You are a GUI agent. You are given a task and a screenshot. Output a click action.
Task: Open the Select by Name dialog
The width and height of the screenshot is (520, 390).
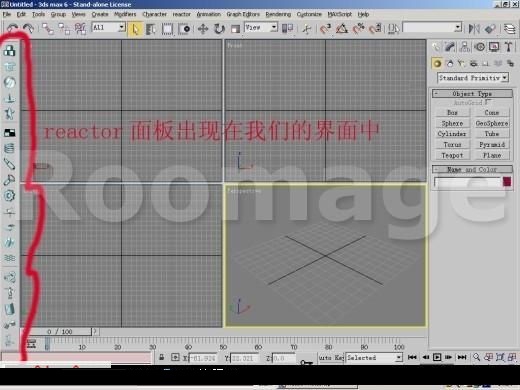pos(151,29)
